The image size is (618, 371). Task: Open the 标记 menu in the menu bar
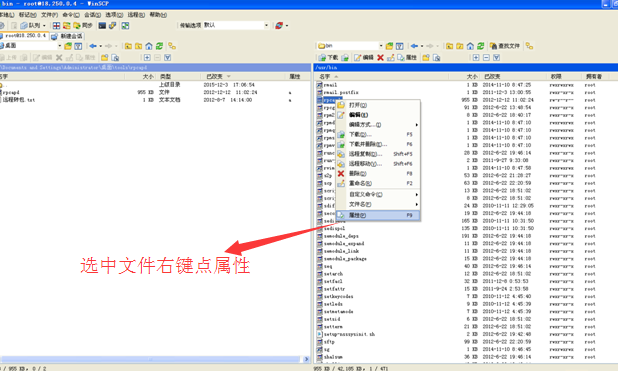(x=27, y=15)
